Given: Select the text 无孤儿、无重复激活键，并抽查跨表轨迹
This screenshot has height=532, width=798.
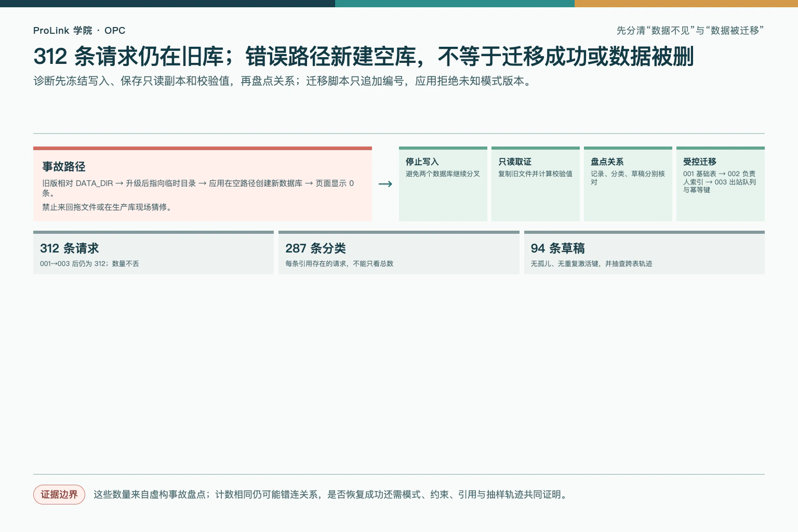Looking at the screenshot, I should (591, 263).
